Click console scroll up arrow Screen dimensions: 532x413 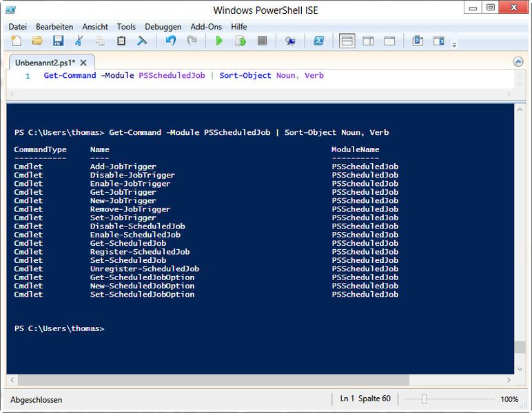(x=520, y=109)
